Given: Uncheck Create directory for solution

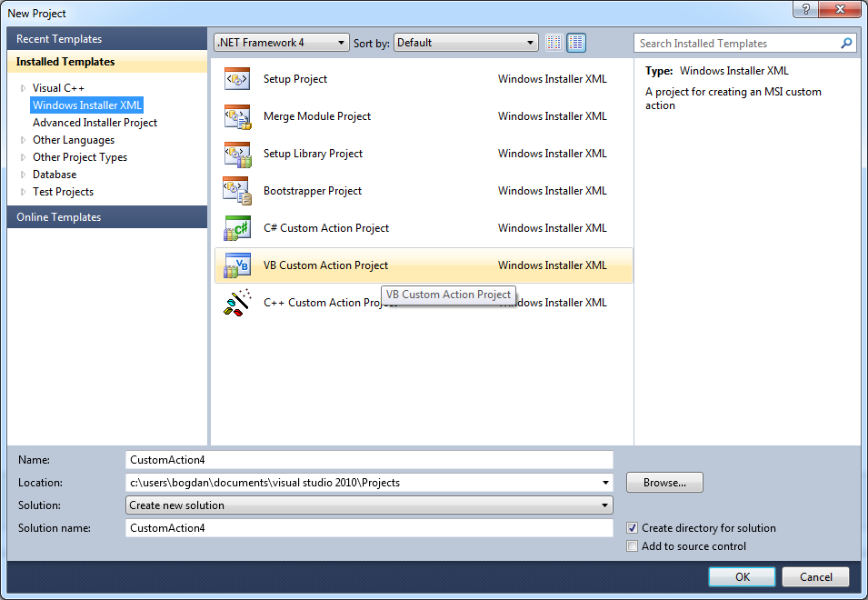Looking at the screenshot, I should (633, 528).
